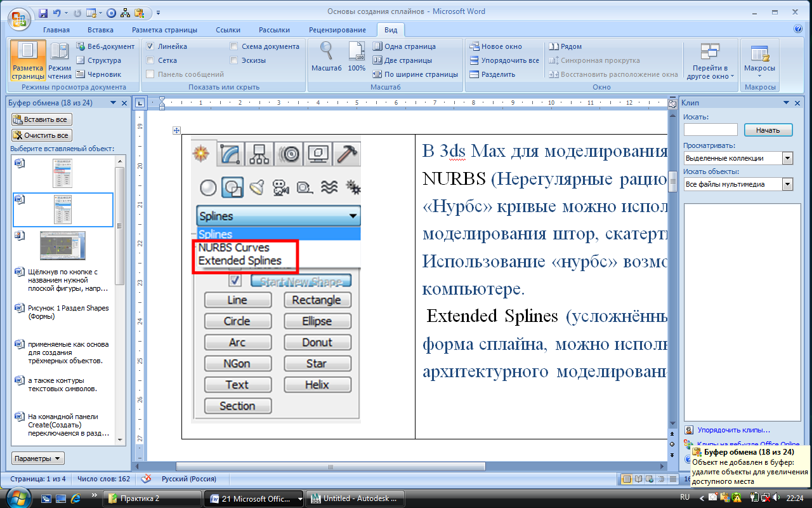The image size is (812, 508).
Task: Click Практика 2 in the taskbar
Action: [152, 498]
